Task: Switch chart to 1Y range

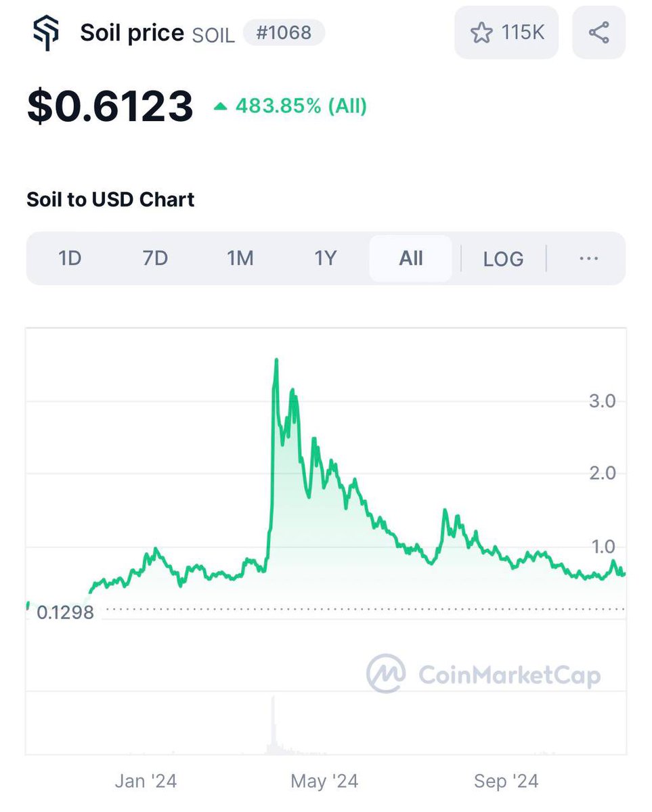Action: coord(325,258)
